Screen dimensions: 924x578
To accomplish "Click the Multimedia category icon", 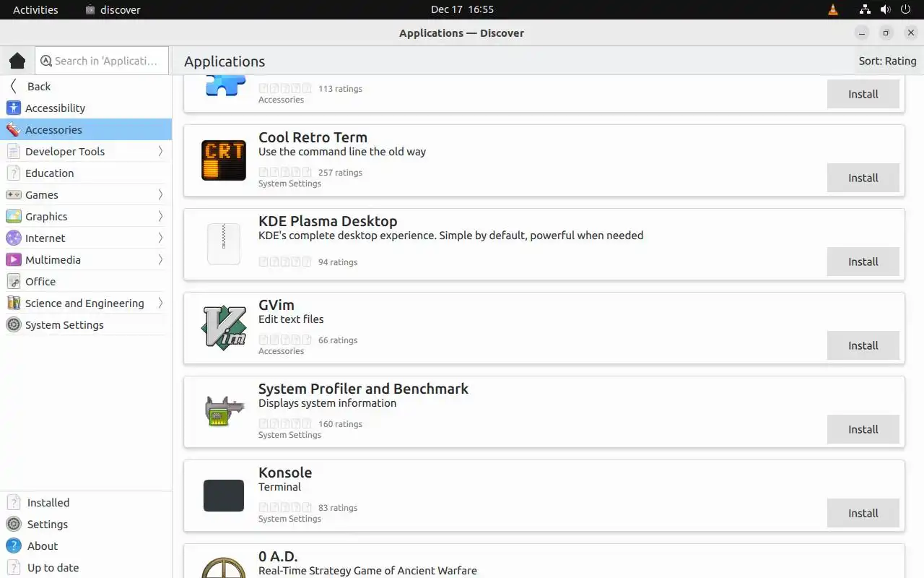I will click(13, 259).
